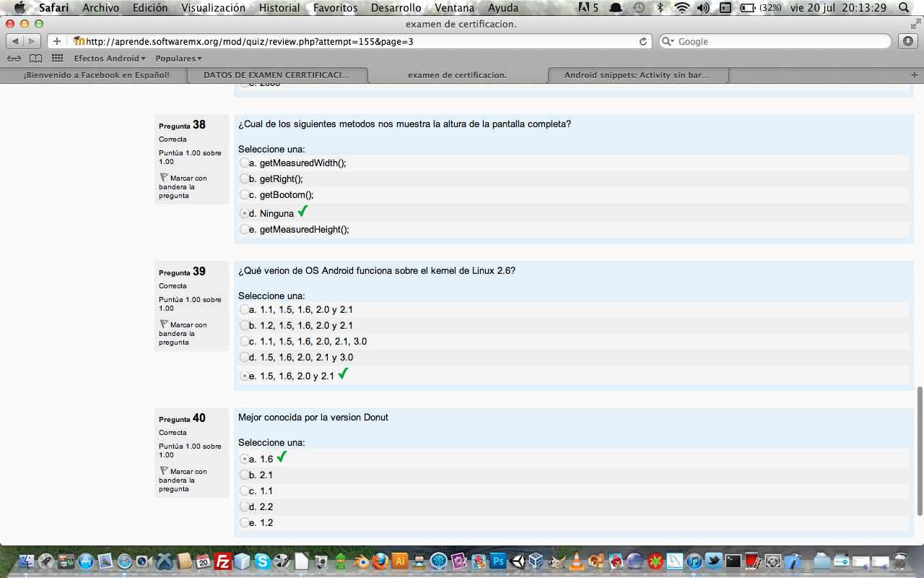This screenshot has height=578, width=924.
Task: Open Unity from the dock
Action: tap(517, 561)
